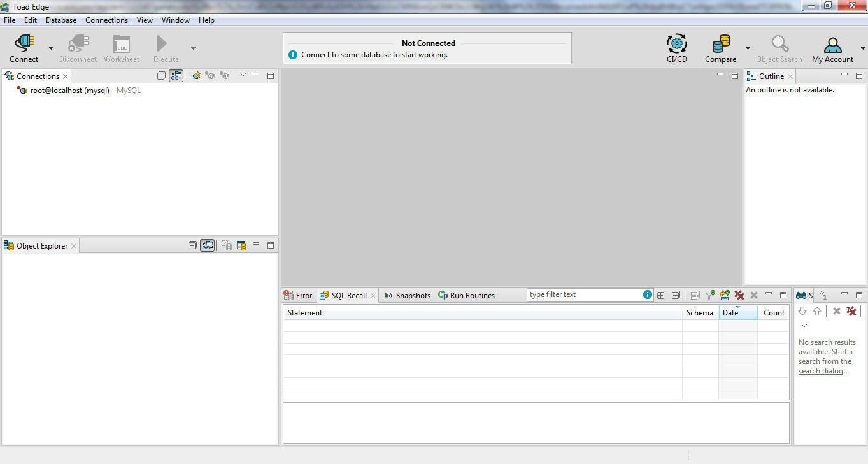Click the export arrow icon in SQL Recall
This screenshot has width=868, height=464.
point(724,295)
